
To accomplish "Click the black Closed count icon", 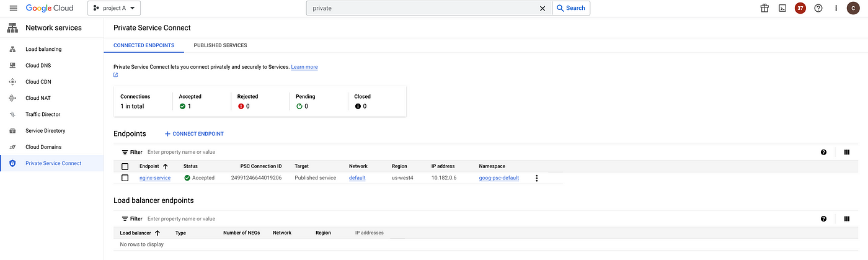I will (358, 106).
